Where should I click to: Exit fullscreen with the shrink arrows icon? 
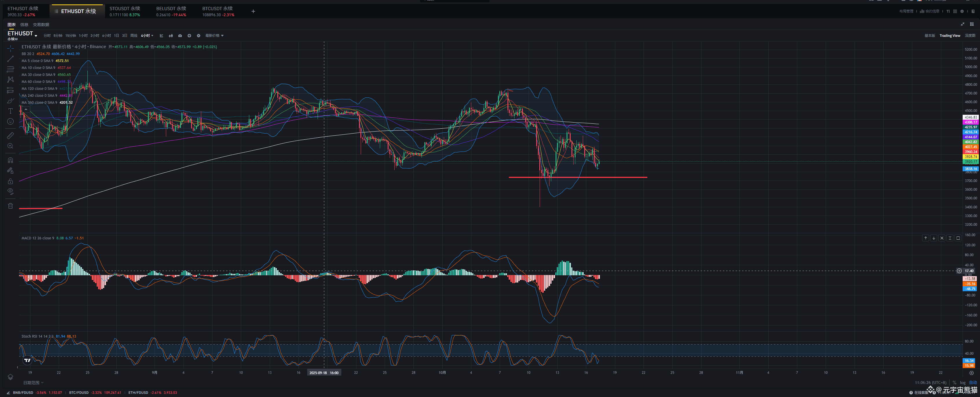(x=962, y=24)
